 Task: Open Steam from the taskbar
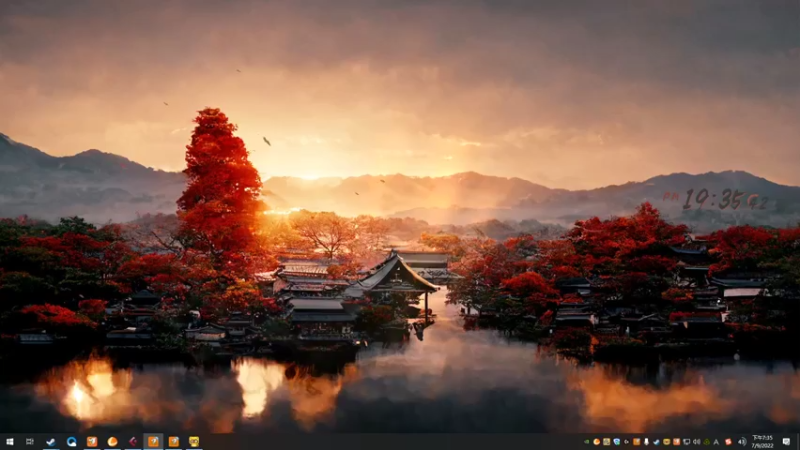pos(51,442)
